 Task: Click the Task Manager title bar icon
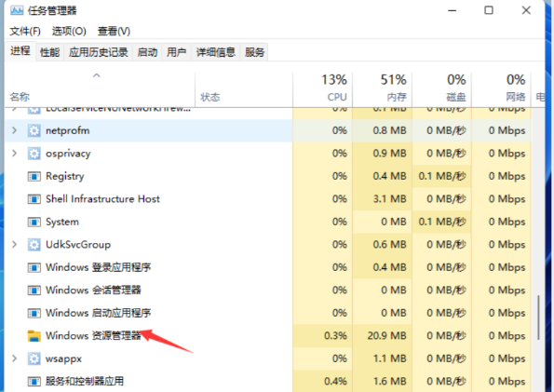click(x=16, y=10)
